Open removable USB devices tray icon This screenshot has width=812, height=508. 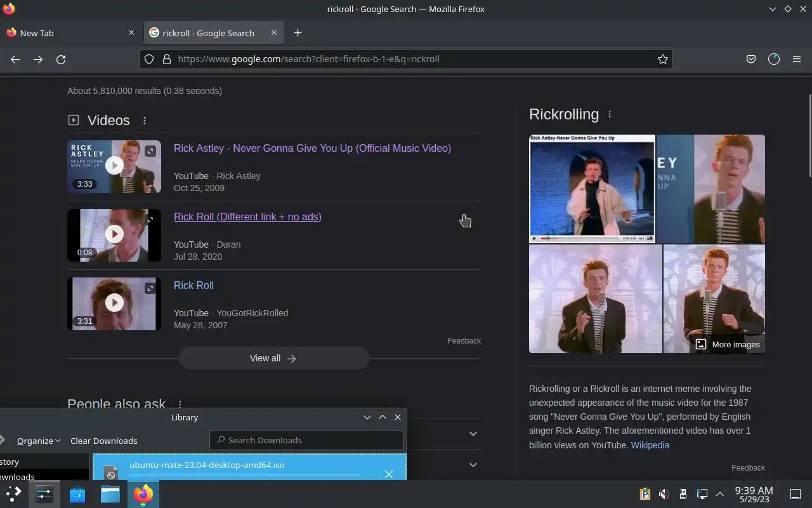pos(683,493)
